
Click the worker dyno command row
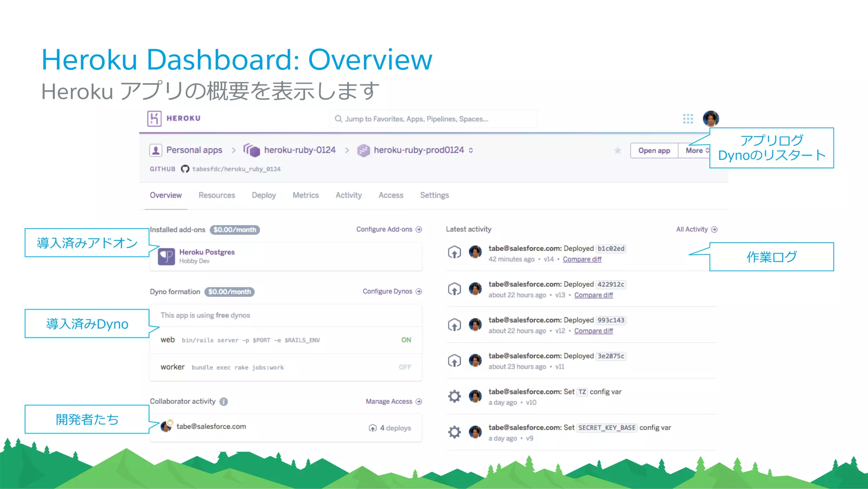point(286,367)
